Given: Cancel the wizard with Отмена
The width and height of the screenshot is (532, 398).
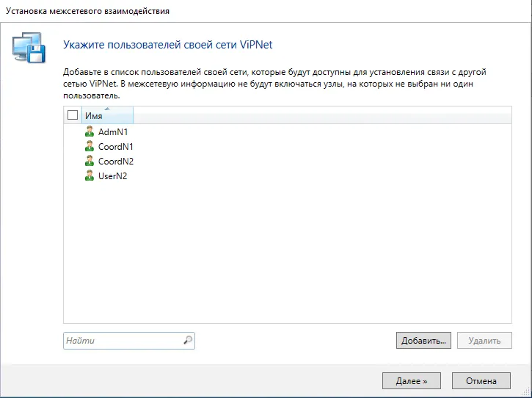Looking at the screenshot, I should point(481,381).
